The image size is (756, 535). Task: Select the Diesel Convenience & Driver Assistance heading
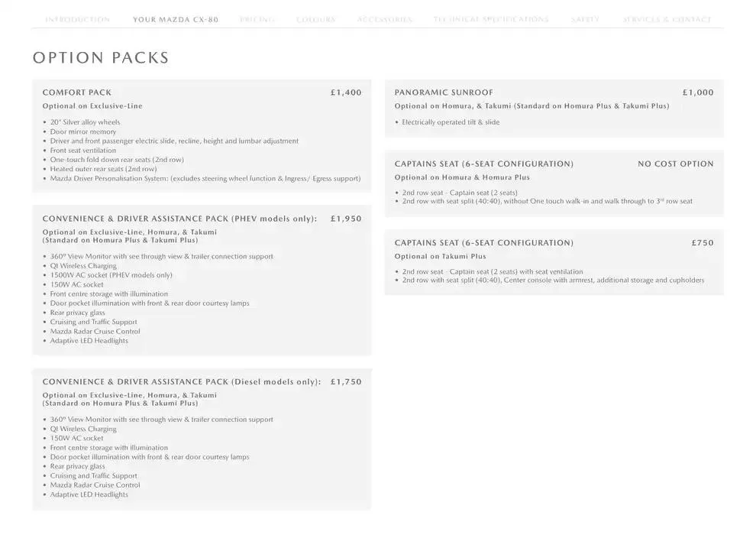pyautogui.click(x=181, y=382)
